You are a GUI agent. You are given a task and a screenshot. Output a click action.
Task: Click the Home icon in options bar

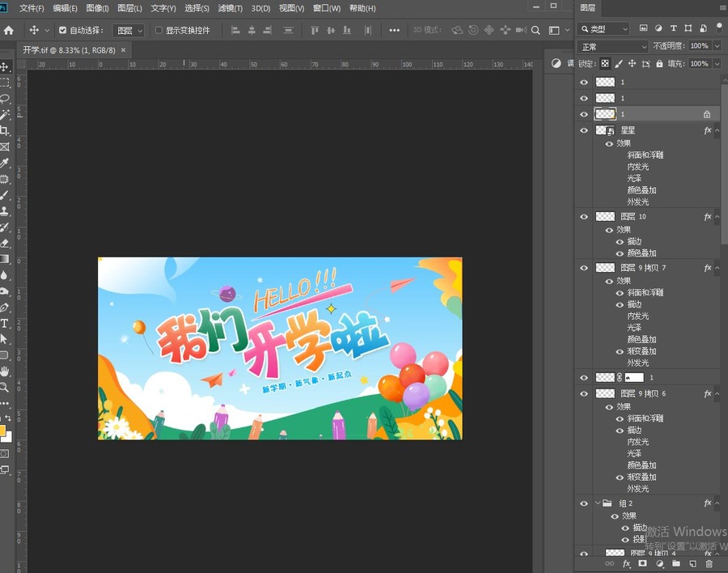click(x=9, y=30)
